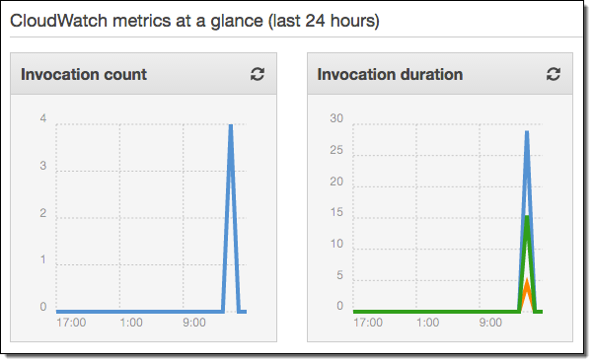Select the CloudWatch metrics at a glance heading
The height and width of the screenshot is (364, 594).
coord(194,21)
